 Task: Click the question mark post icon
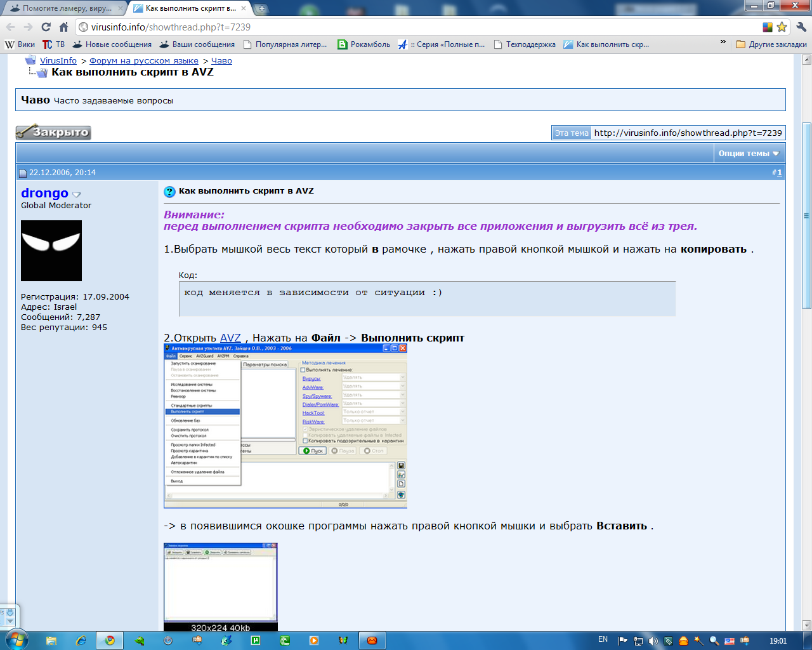coord(169,192)
